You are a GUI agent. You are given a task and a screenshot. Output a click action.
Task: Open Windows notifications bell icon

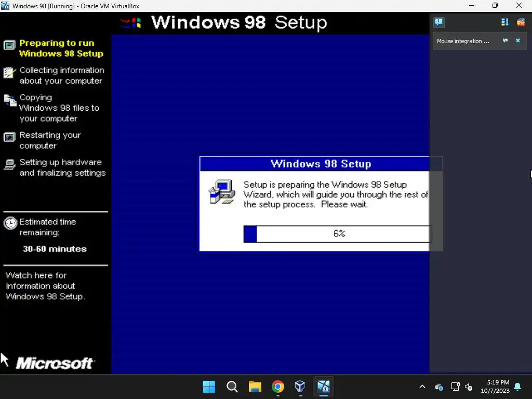[518, 387]
